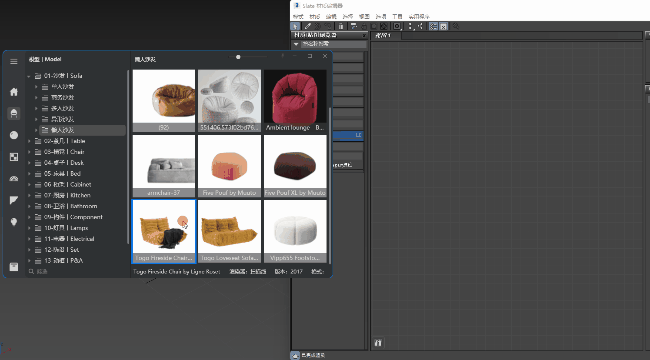The image size is (650, 360).
Task: Select the (92) brown beanbag thumbnail
Action: [x=164, y=101]
